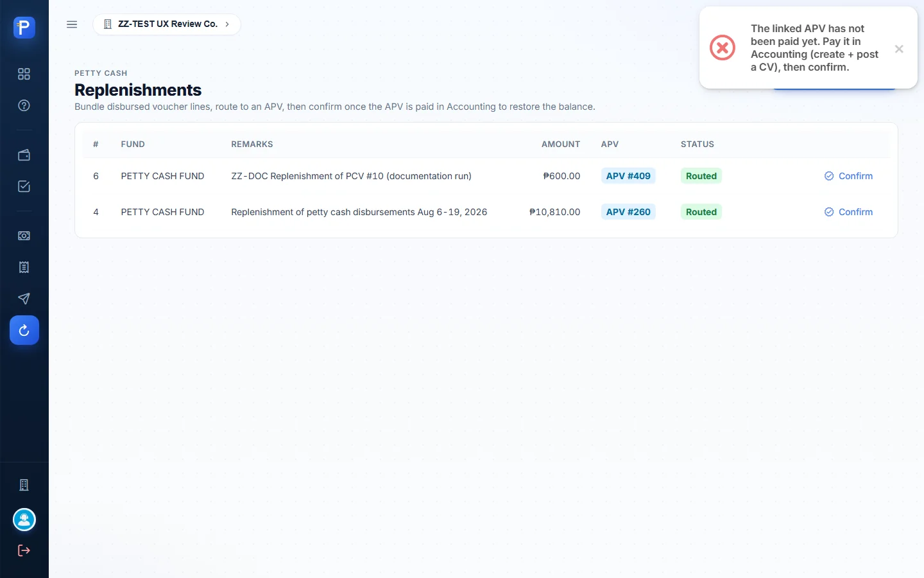This screenshot has height=578, width=924.
Task: Open the paper-plane send icon in sidebar
Action: click(x=24, y=299)
